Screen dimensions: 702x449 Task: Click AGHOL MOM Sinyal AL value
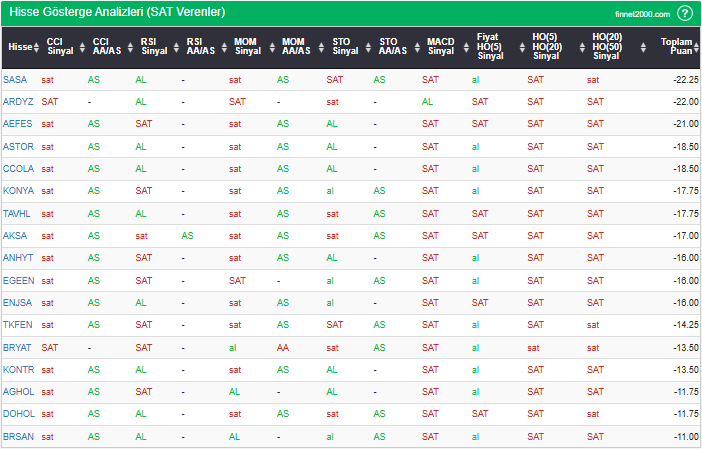click(235, 392)
